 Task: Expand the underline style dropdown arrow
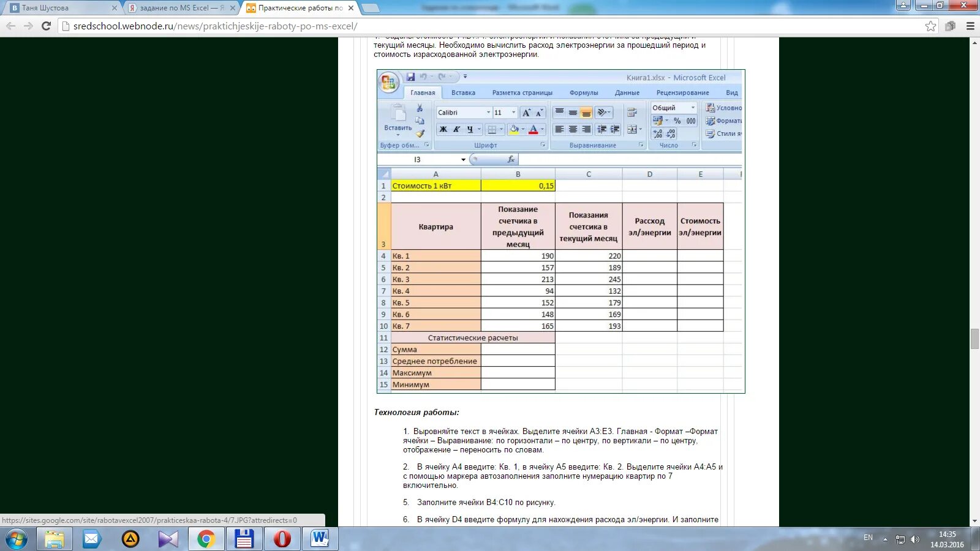pyautogui.click(x=479, y=129)
